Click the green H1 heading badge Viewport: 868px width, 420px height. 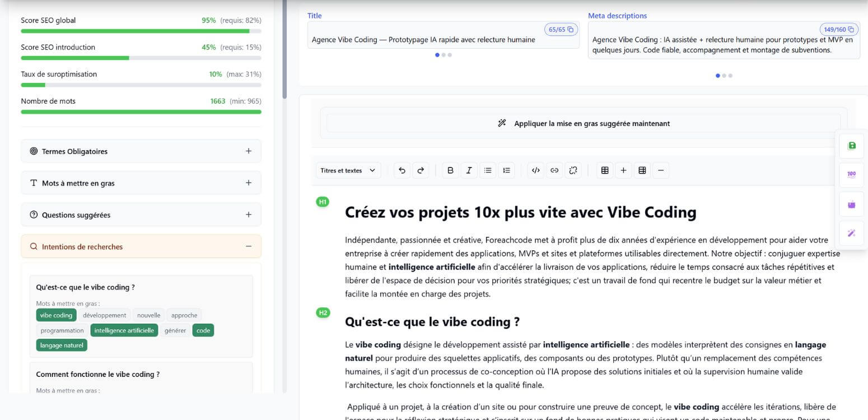click(x=323, y=202)
